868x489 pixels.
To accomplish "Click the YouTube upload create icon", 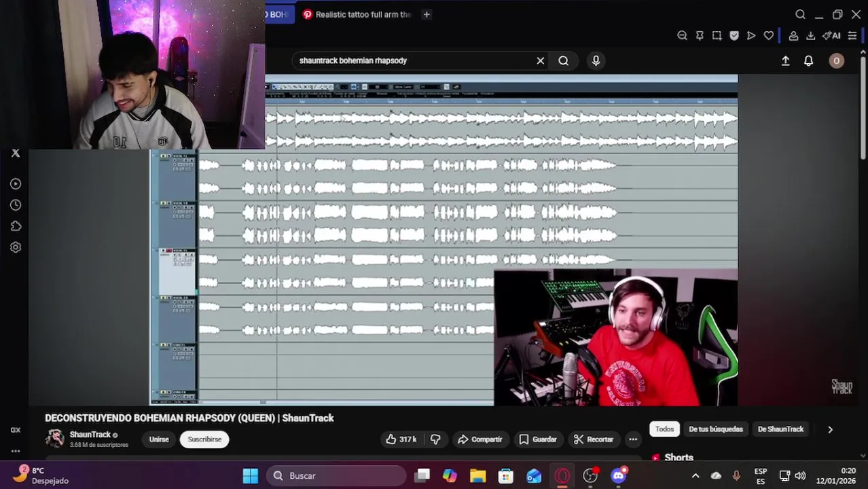I will tap(785, 60).
